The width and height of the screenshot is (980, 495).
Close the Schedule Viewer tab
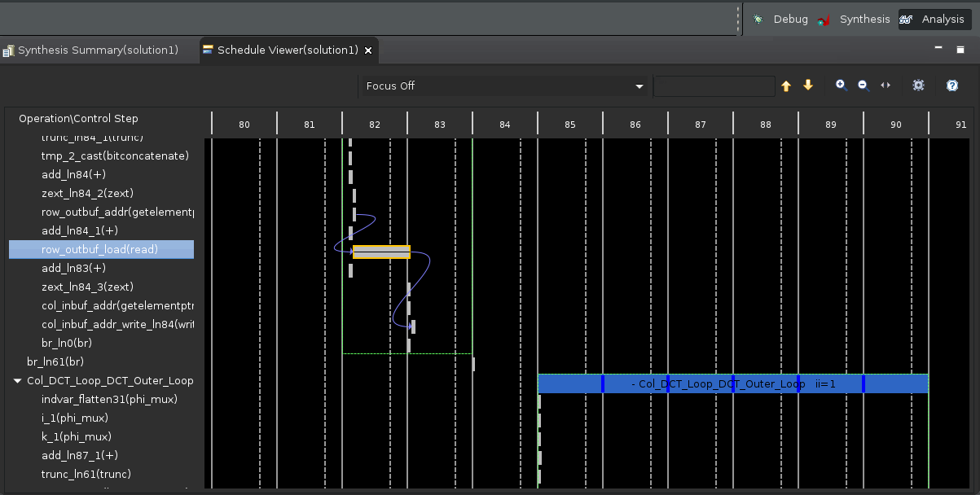pos(368,50)
